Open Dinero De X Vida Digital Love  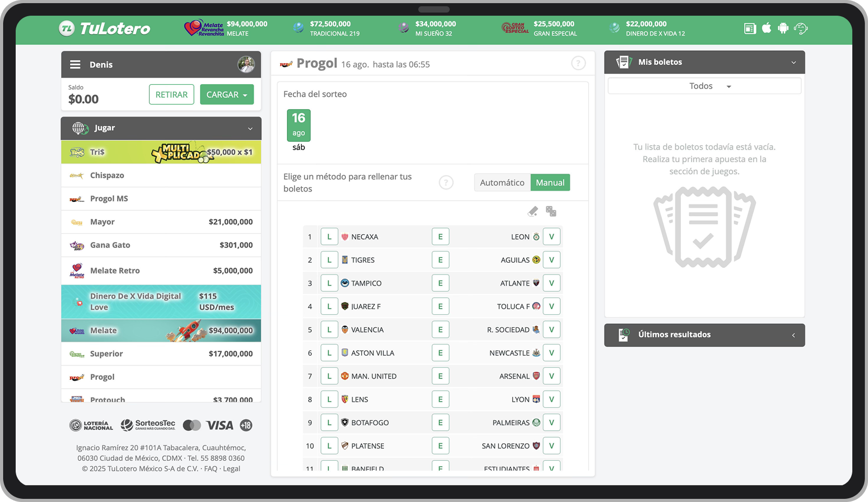click(161, 302)
